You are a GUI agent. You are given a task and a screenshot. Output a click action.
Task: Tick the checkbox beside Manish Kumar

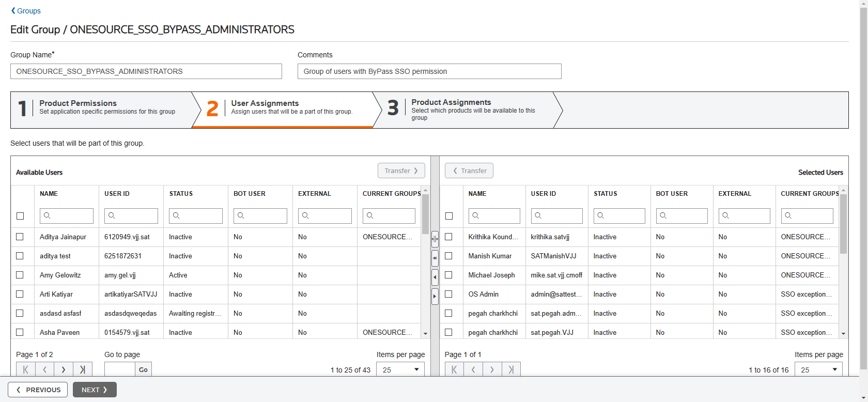tap(448, 256)
